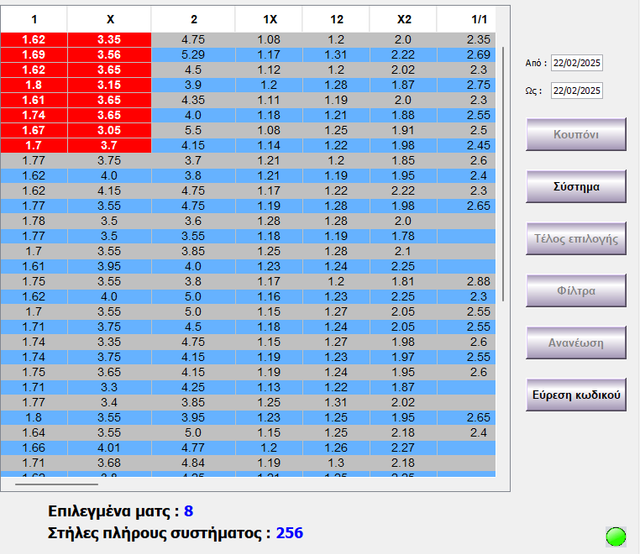Click the 1.3 cell in column 12
The width and height of the screenshot is (640, 554).
[336, 463]
